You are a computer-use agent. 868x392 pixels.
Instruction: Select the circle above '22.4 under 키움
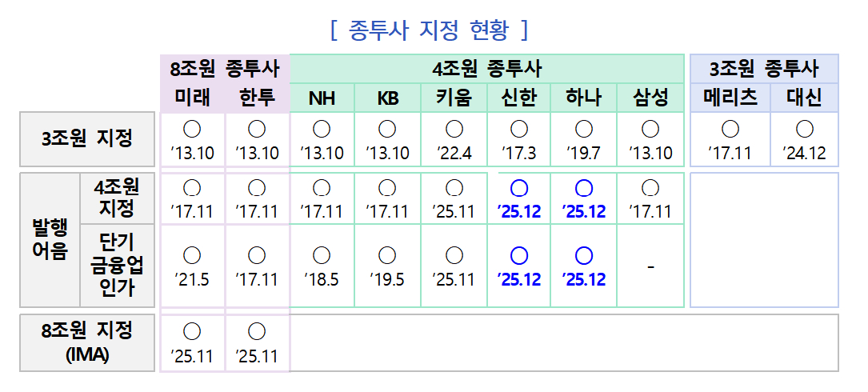pyautogui.click(x=454, y=129)
